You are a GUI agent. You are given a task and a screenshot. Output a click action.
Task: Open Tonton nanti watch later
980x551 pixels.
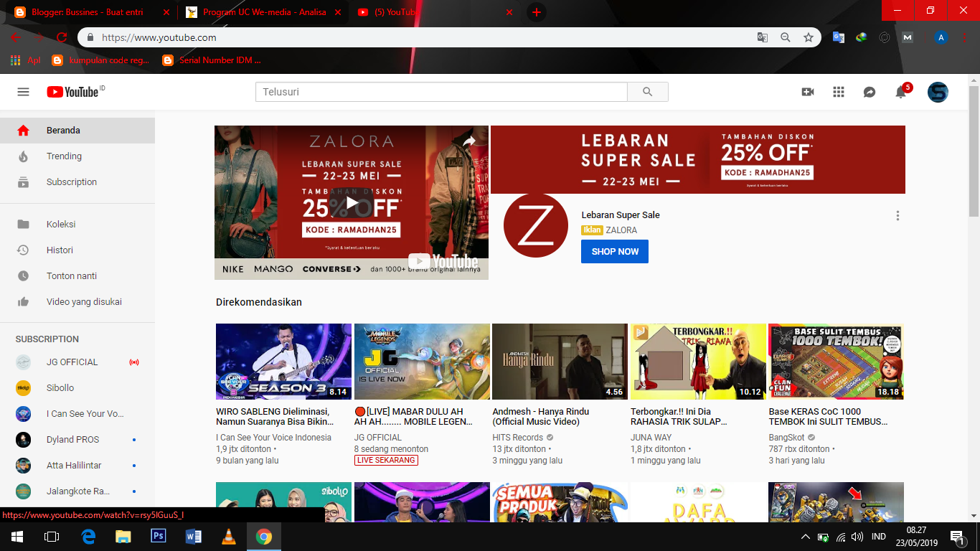(x=77, y=276)
